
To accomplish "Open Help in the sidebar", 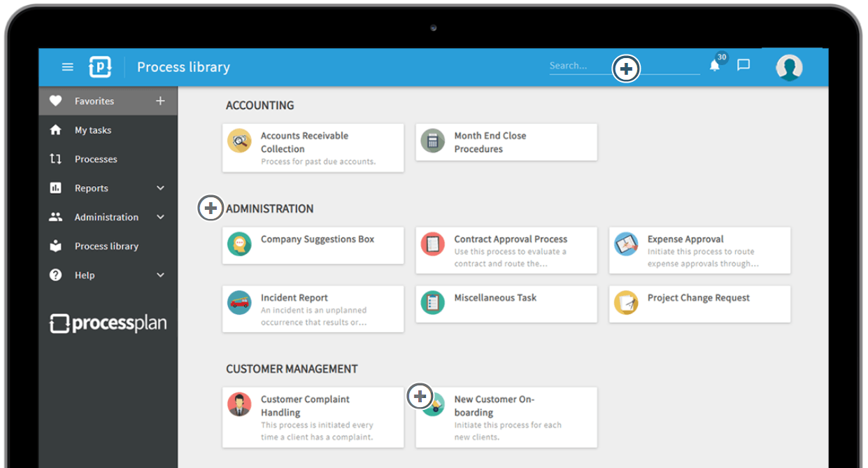I will (x=85, y=275).
